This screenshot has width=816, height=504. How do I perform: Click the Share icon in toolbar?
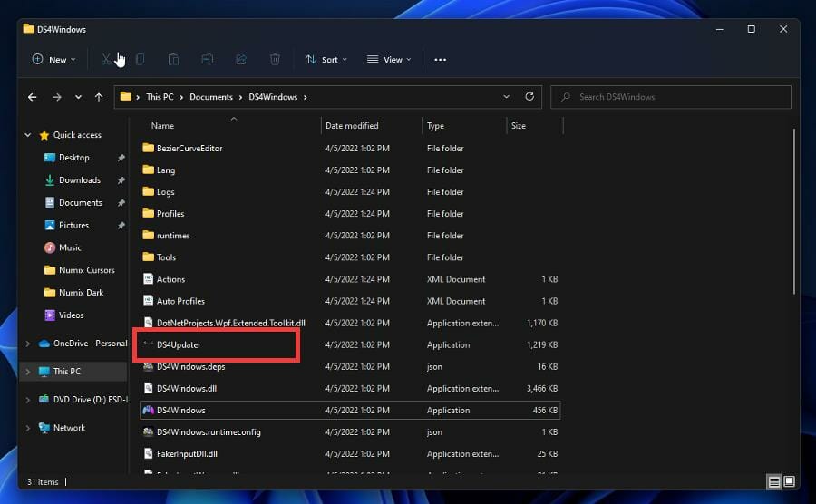tap(241, 60)
